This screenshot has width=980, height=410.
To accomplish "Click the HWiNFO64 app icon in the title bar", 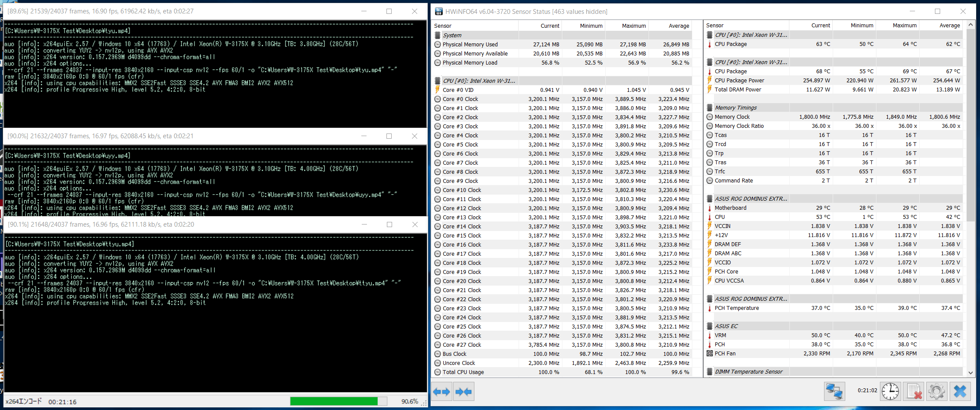I will point(439,12).
